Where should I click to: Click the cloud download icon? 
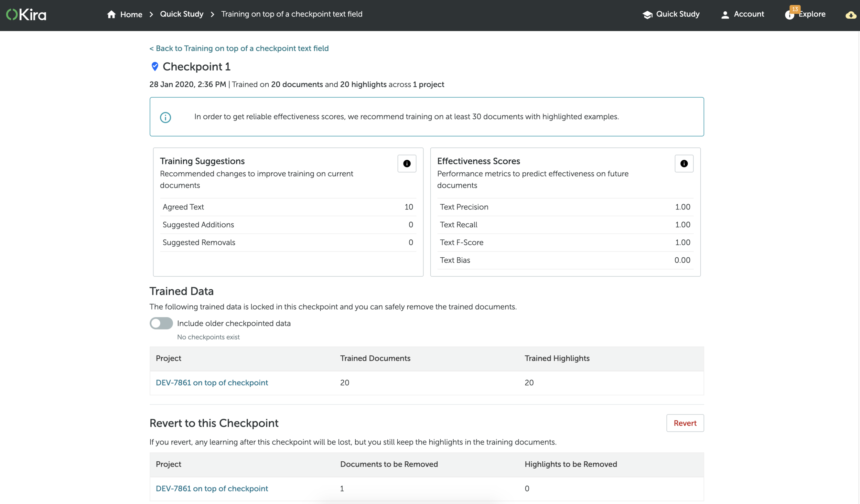(x=850, y=15)
